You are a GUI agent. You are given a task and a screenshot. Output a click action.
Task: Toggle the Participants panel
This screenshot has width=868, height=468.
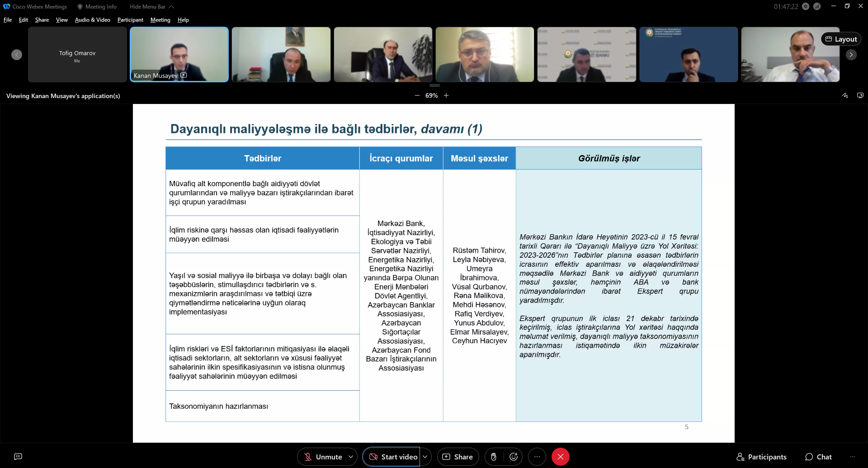point(762,457)
